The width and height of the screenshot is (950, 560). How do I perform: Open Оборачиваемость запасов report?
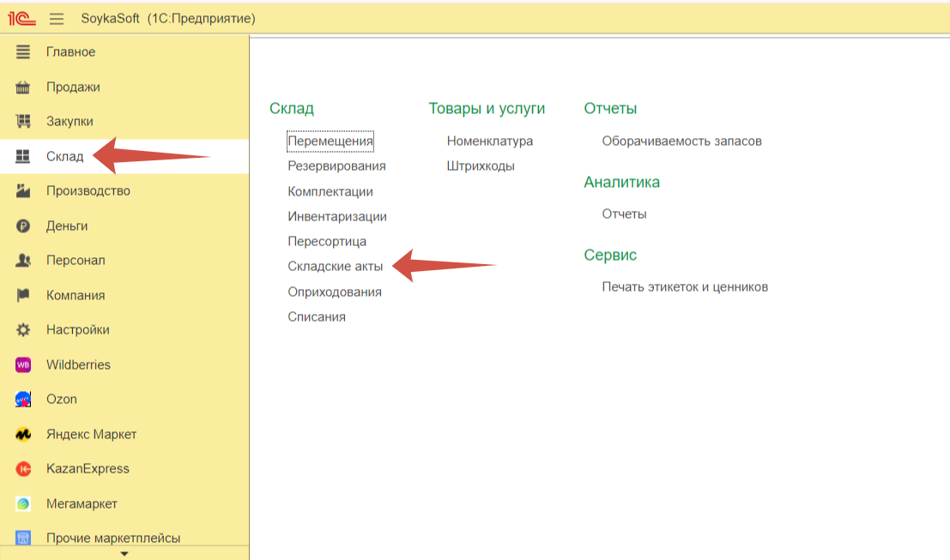pyautogui.click(x=681, y=141)
